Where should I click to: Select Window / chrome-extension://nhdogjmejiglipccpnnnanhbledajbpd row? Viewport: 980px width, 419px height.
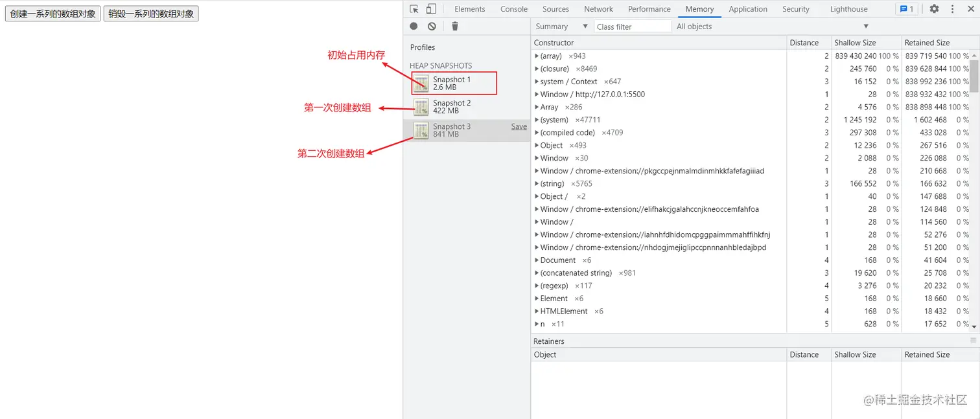[x=751, y=247]
